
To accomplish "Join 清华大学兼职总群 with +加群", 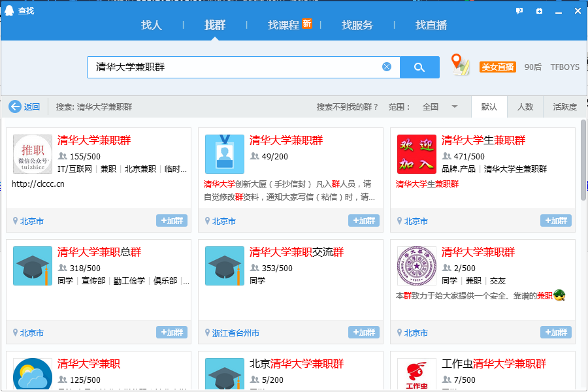I will [x=172, y=333].
